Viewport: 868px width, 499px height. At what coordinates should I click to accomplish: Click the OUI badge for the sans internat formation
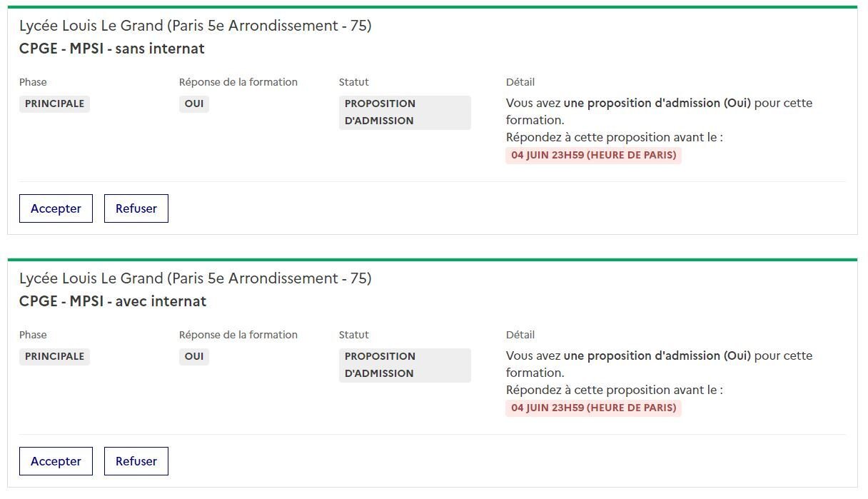(194, 104)
